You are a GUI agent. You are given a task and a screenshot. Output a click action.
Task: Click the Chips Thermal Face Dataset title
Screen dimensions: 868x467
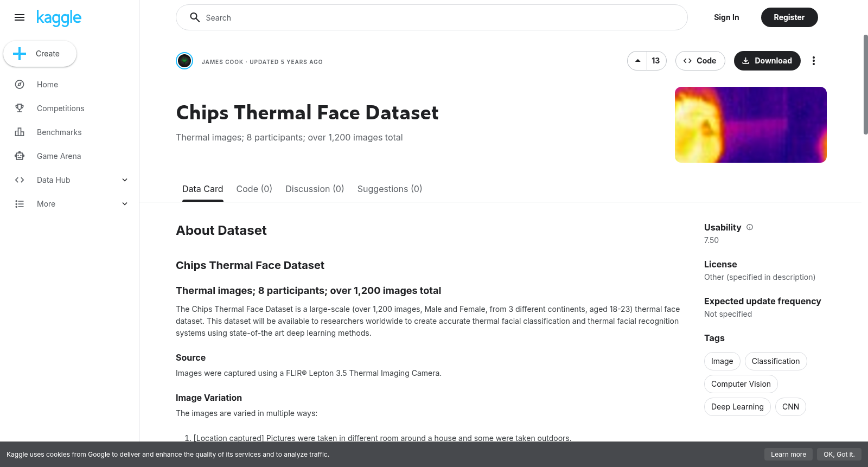click(x=307, y=113)
